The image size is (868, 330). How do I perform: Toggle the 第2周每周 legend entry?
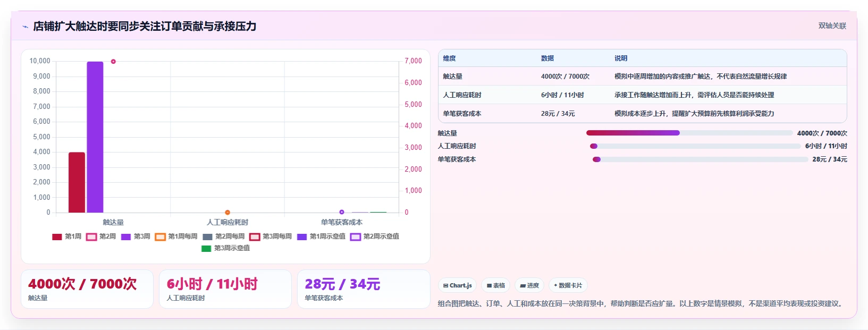[223, 236]
